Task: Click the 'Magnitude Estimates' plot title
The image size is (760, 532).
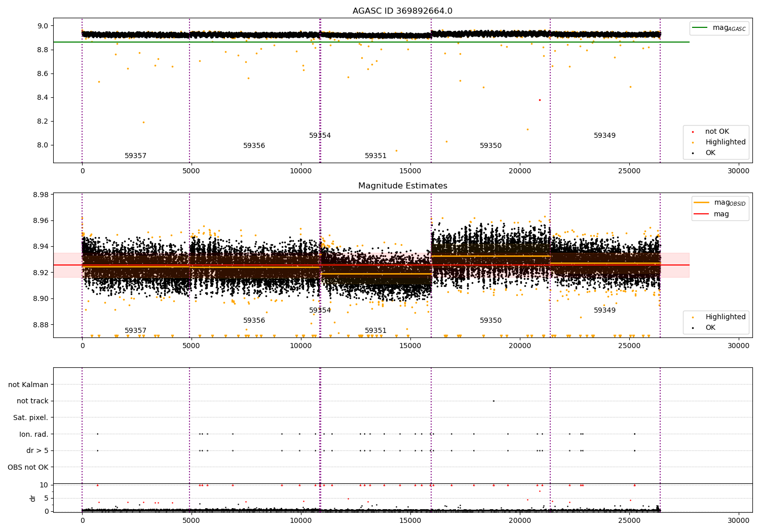Action: click(402, 186)
